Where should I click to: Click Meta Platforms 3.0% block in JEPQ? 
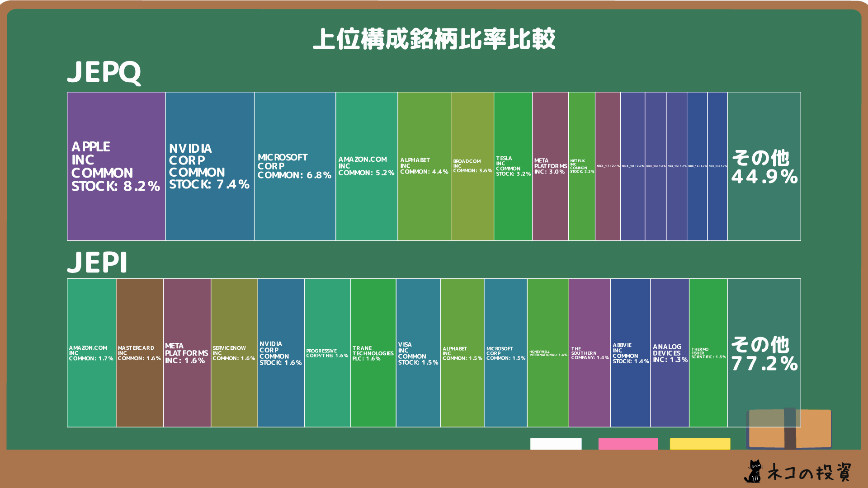[550, 166]
